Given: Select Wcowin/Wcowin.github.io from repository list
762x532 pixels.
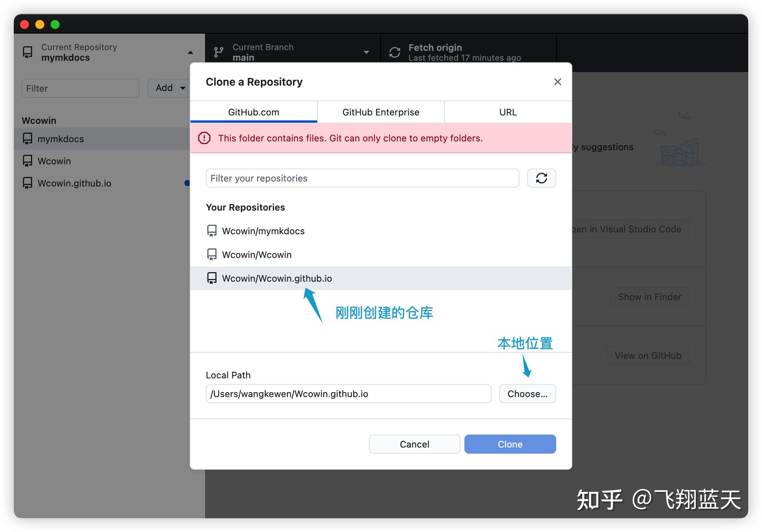Looking at the screenshot, I should [x=277, y=278].
